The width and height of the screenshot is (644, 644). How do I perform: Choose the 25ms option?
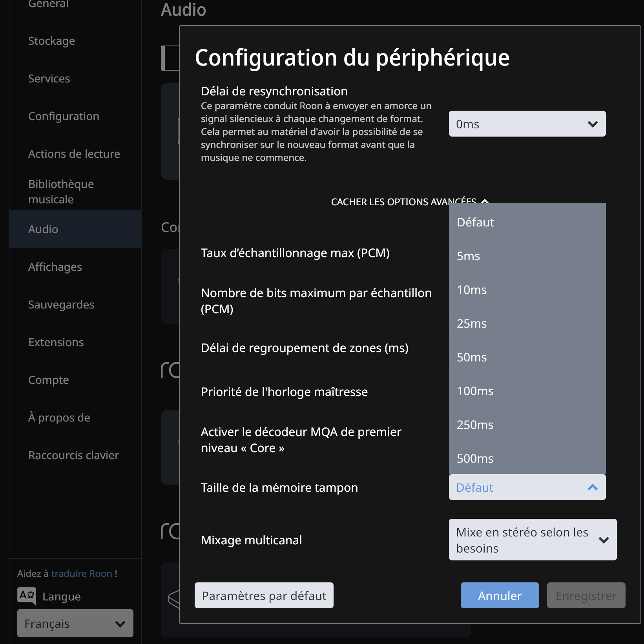coord(472,324)
